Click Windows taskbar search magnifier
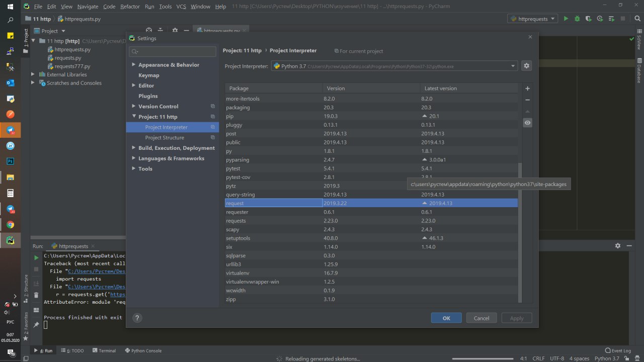This screenshot has height=362, width=644. (x=10, y=20)
